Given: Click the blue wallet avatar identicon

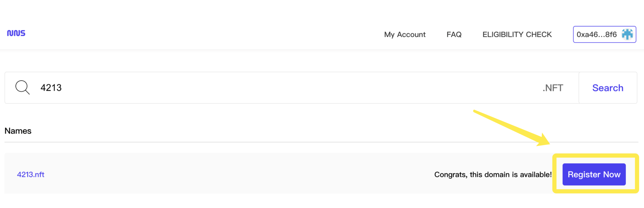Looking at the screenshot, I should point(627,34).
